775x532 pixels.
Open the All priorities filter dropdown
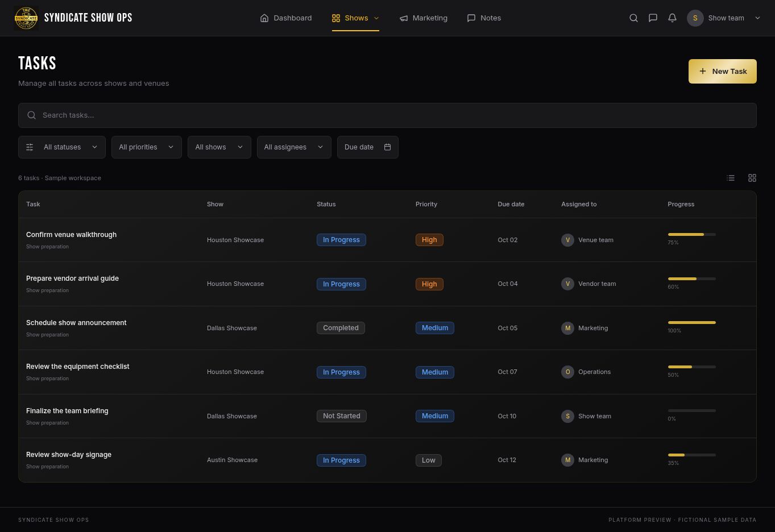(x=147, y=147)
